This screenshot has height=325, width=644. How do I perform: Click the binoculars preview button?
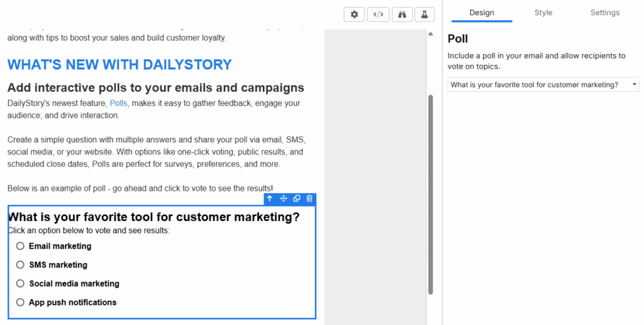pos(401,14)
